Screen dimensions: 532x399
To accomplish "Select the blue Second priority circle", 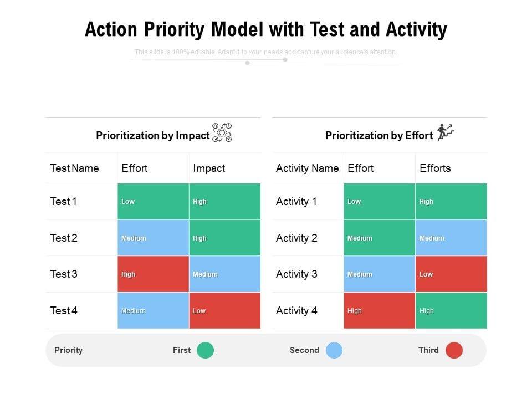I will [334, 350].
